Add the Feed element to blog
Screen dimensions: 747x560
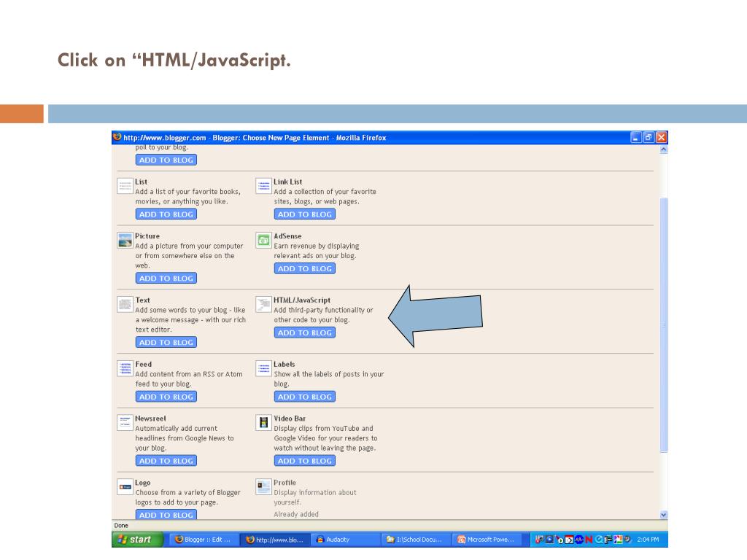[x=166, y=397]
